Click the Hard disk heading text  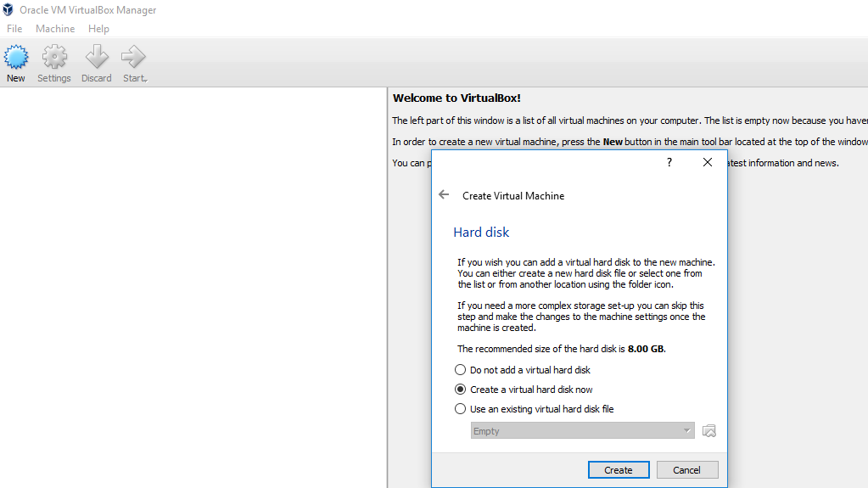(481, 232)
